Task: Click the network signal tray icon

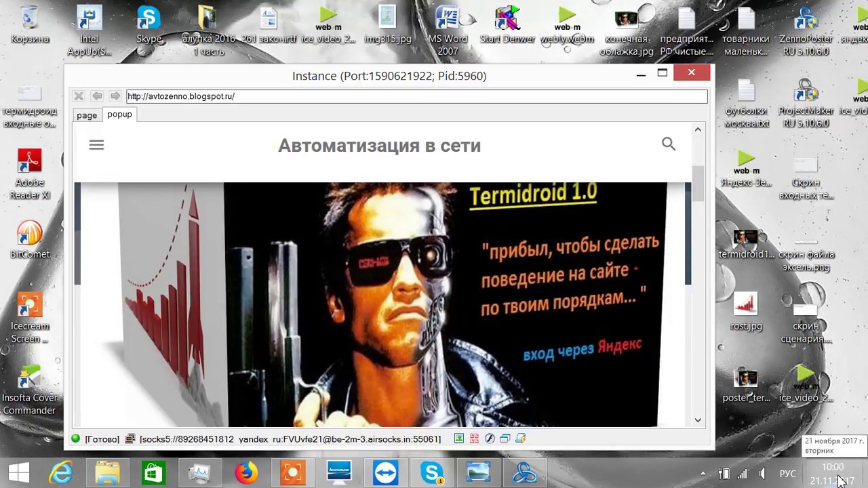Action: [x=743, y=474]
